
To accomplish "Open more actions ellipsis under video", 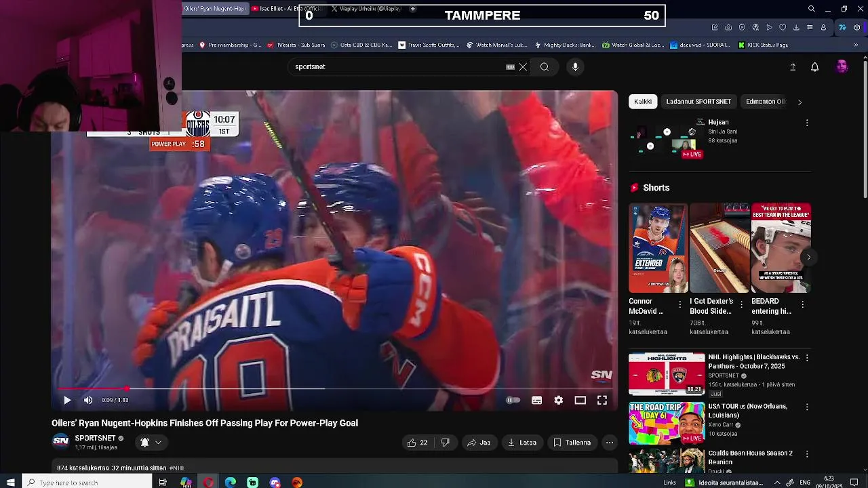I will click(x=610, y=443).
